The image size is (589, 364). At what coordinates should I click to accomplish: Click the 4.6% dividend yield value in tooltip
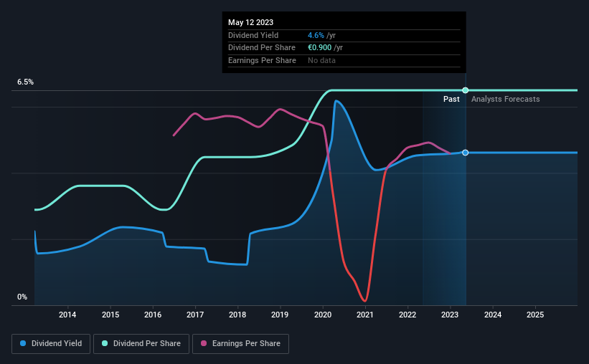point(316,35)
